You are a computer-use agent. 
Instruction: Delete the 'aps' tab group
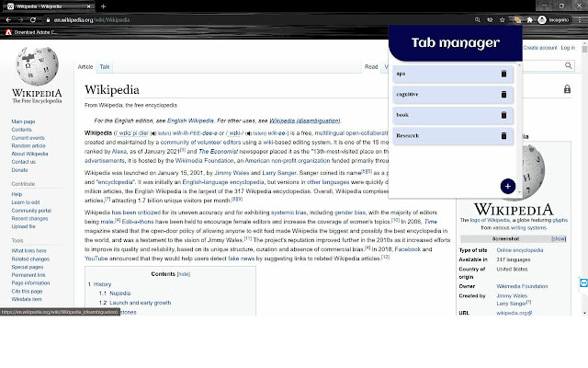[503, 74]
